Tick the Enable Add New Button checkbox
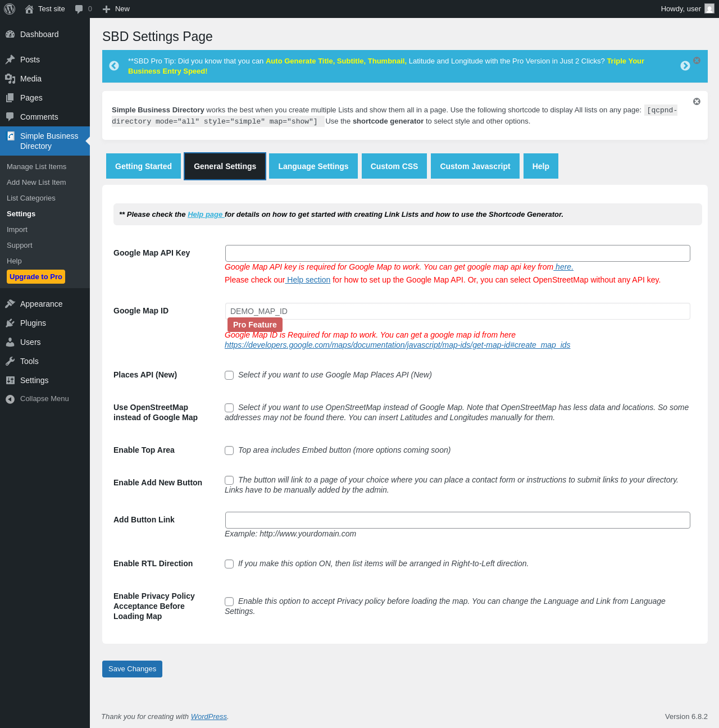This screenshot has width=719, height=728. point(229,480)
